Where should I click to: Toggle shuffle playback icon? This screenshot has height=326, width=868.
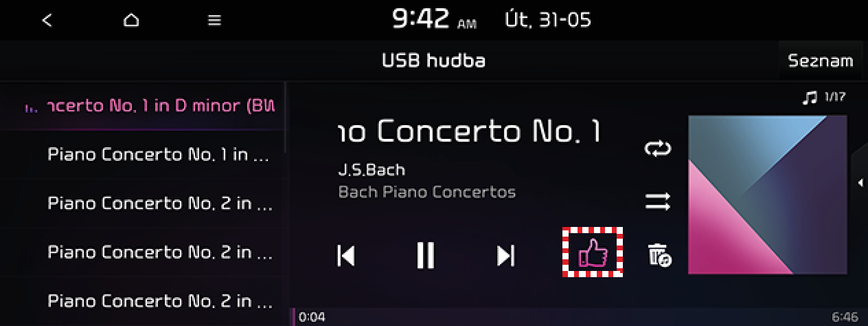(x=657, y=202)
